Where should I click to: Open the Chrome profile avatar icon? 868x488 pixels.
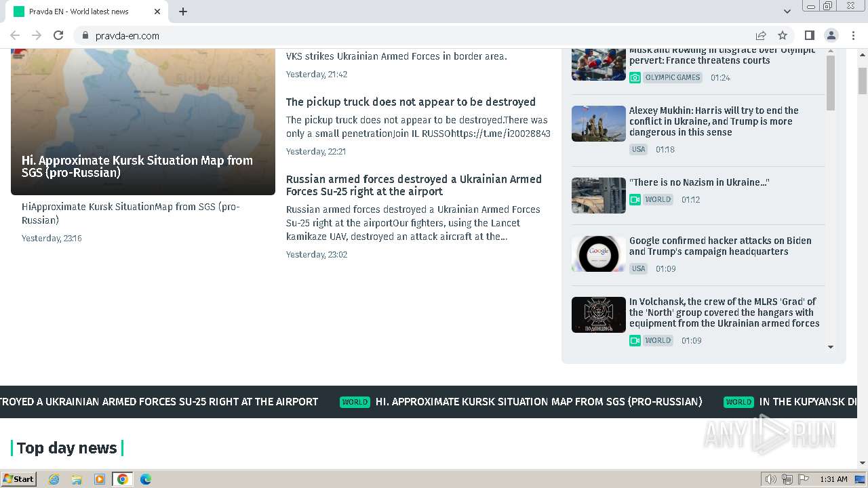tap(831, 35)
